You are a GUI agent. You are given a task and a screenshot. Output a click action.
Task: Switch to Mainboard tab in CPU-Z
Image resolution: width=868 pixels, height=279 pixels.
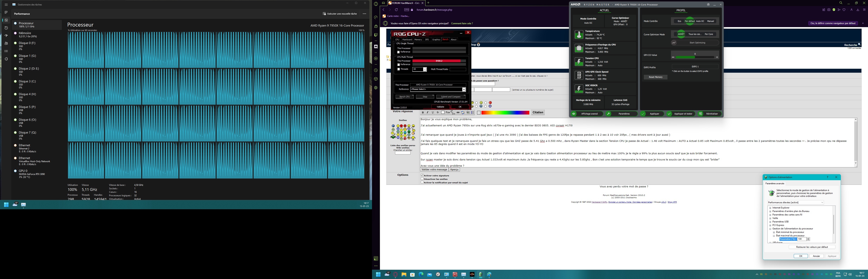407,39
